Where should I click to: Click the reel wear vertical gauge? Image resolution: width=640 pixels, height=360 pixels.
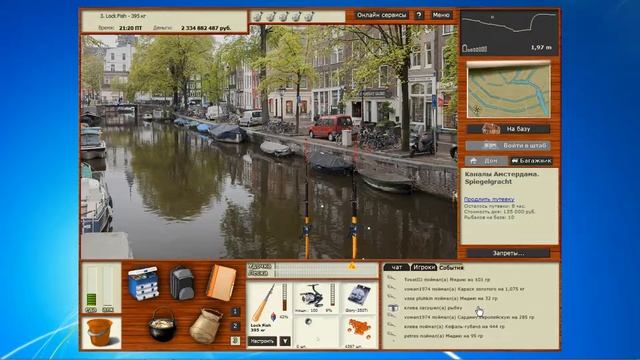[x=332, y=295]
